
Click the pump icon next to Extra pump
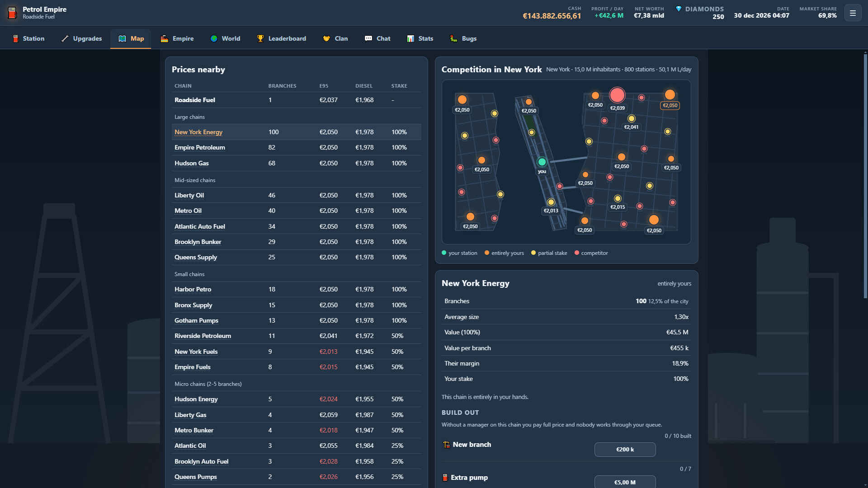click(445, 478)
